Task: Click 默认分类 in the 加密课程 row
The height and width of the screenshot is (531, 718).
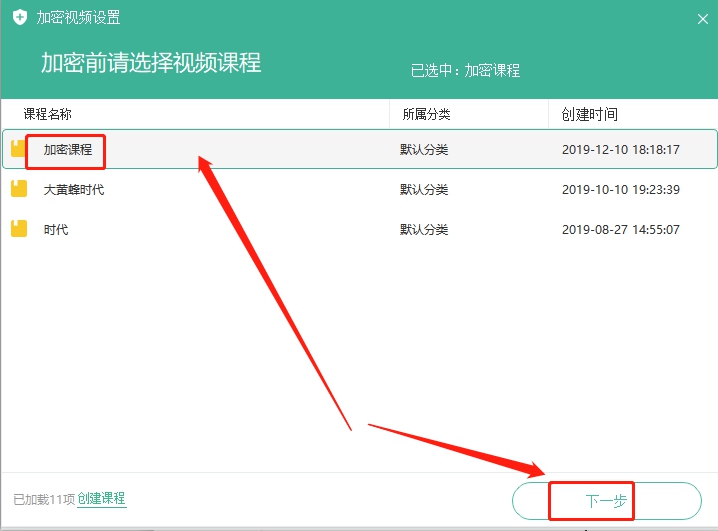Action: click(x=424, y=150)
